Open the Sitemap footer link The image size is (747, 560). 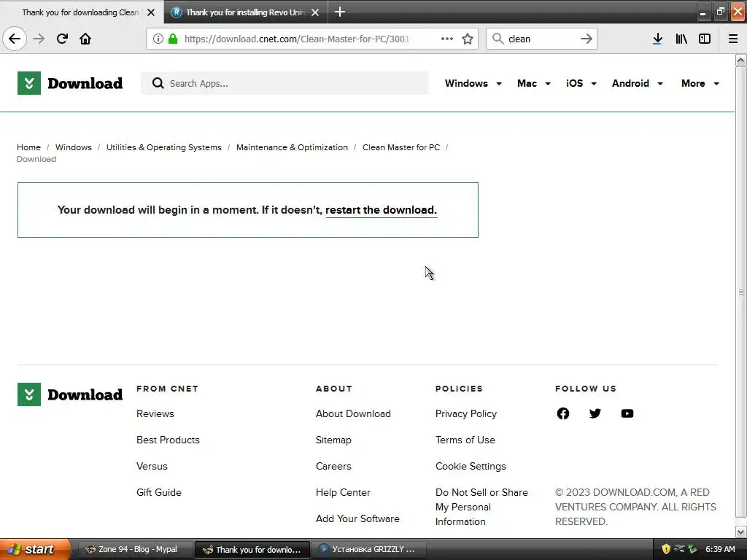(x=333, y=440)
